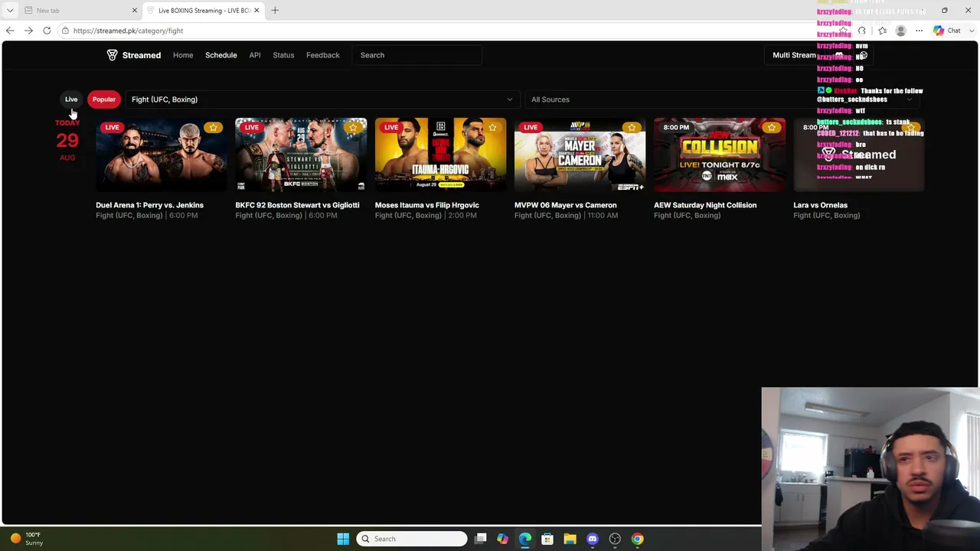Open the browser profile avatar
Image resolution: width=980 pixels, height=551 pixels.
point(900,31)
